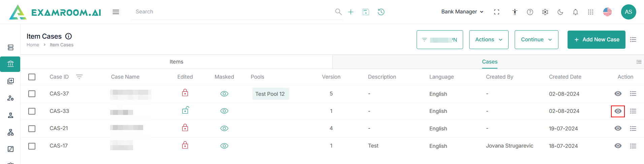644x164 pixels.
Task: Toggle masked eye for CAS-33
Action: click(x=224, y=111)
